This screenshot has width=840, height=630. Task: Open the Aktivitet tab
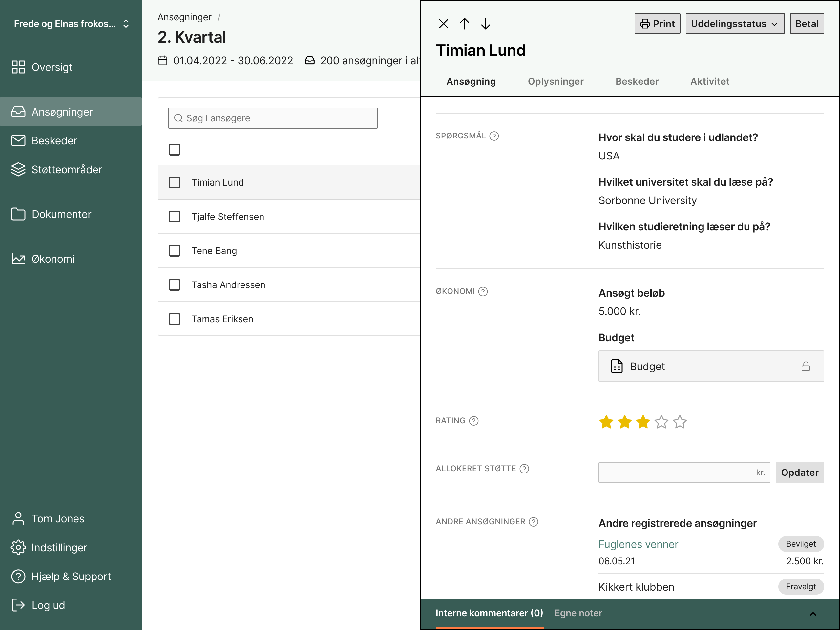coord(710,81)
